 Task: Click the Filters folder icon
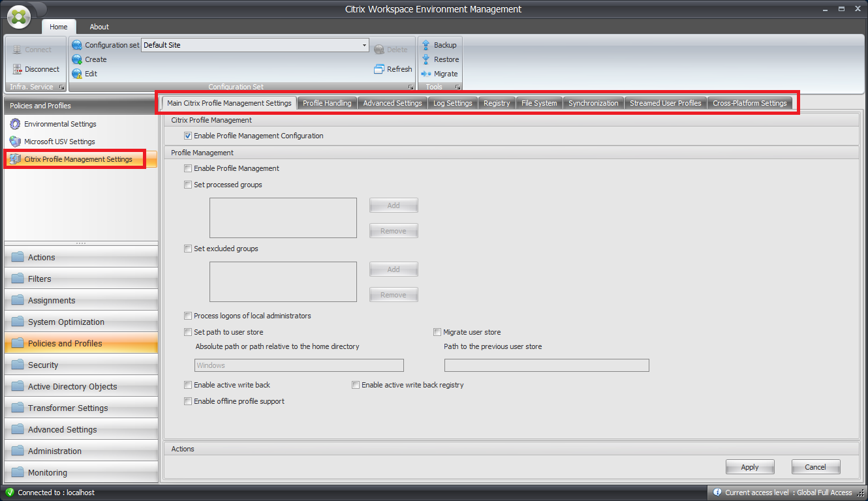coord(18,279)
